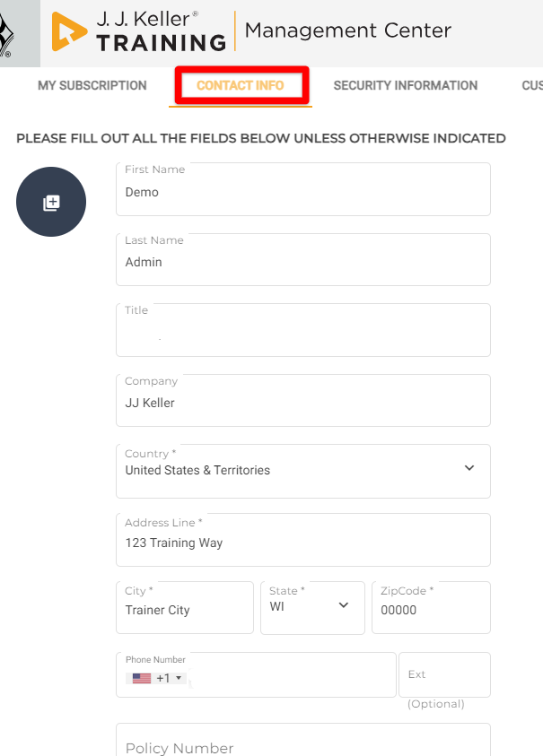
Task: Click inside the First Name field
Action: coord(302,192)
